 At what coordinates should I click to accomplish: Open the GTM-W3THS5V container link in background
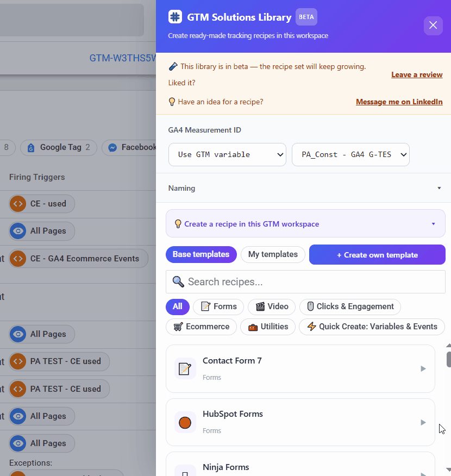123,58
